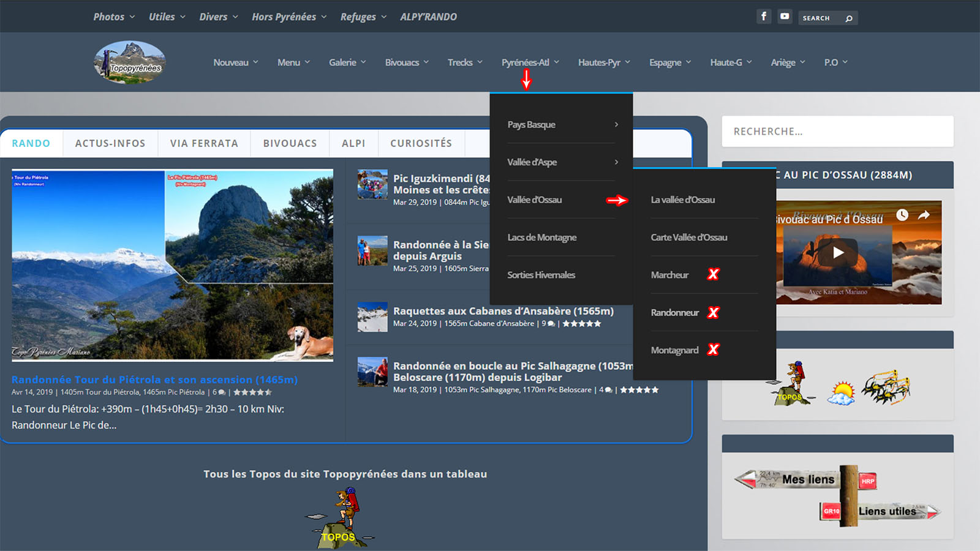Open Raquettes aux Cabanes d'Ansabère thumbnail
Image resolution: width=980 pixels, height=551 pixels.
372,317
